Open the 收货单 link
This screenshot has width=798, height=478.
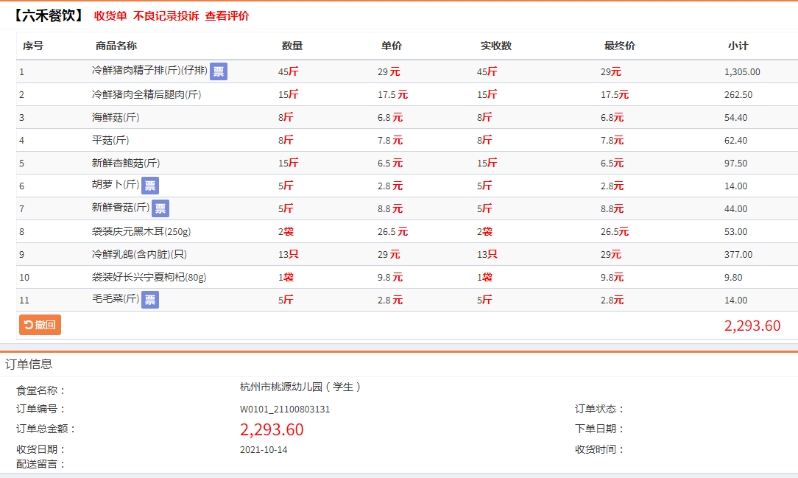coord(110,16)
